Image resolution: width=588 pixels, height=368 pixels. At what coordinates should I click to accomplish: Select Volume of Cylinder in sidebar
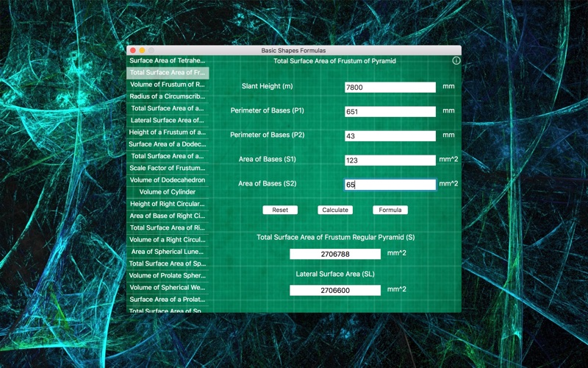(x=168, y=192)
